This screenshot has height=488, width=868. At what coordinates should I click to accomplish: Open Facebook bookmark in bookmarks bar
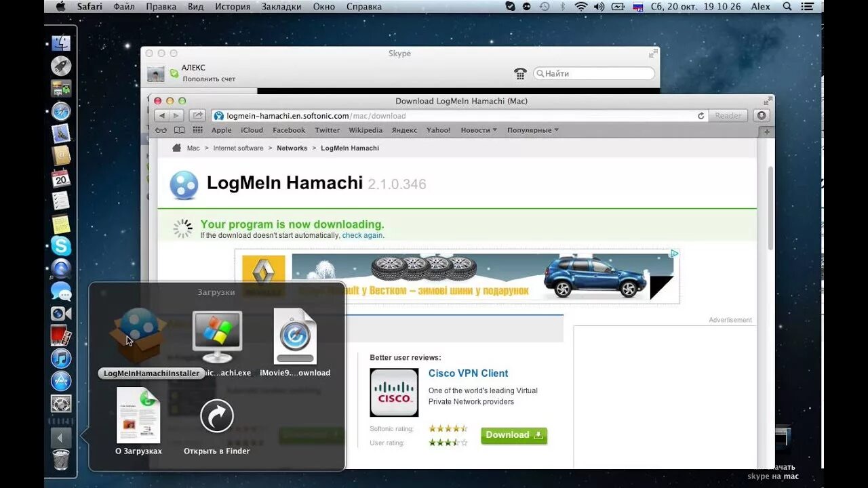click(x=289, y=130)
